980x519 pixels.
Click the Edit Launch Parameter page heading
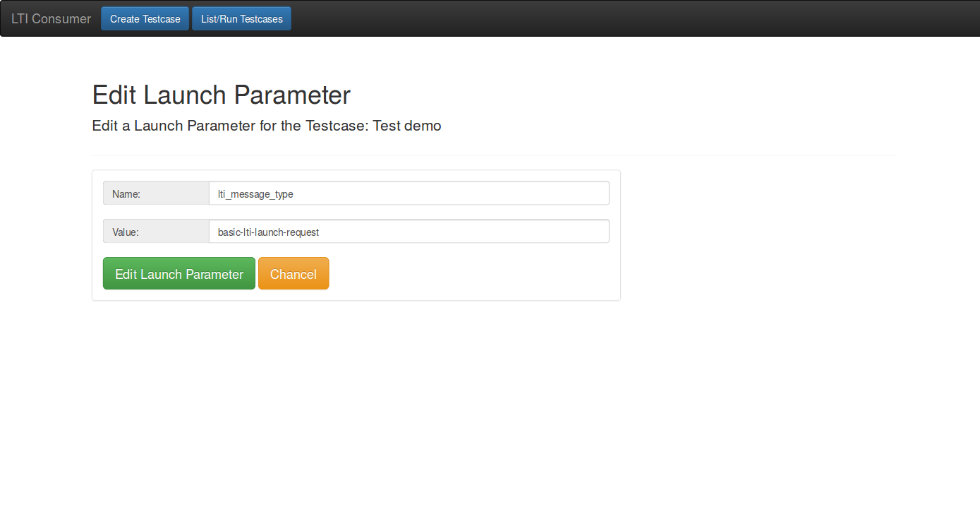click(221, 95)
